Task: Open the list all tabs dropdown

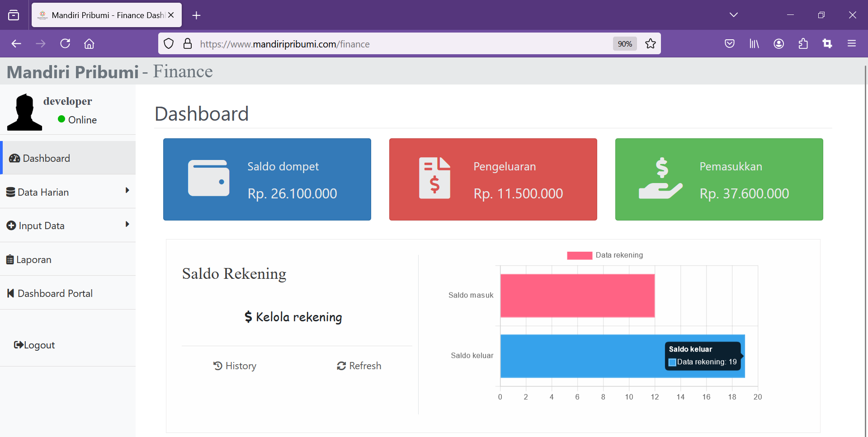Action: 733,15
